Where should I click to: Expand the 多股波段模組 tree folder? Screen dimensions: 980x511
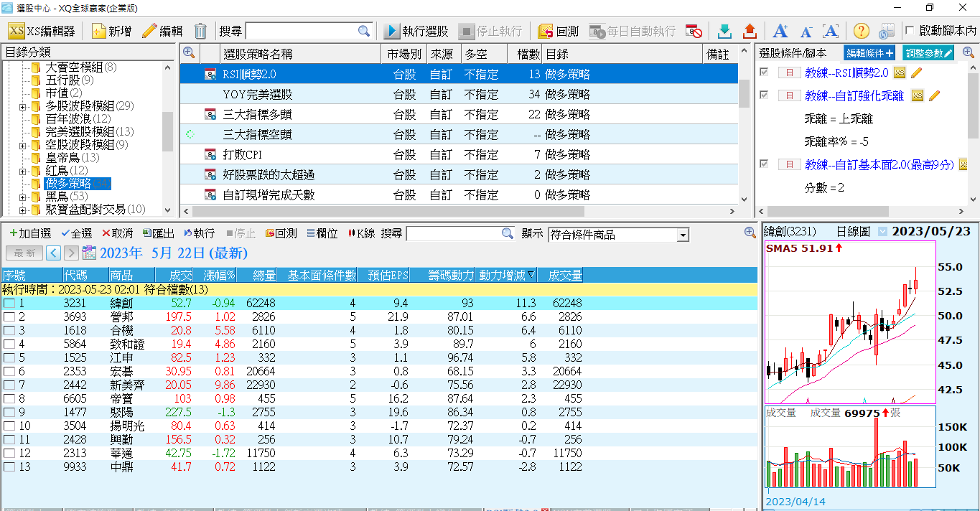(x=23, y=106)
